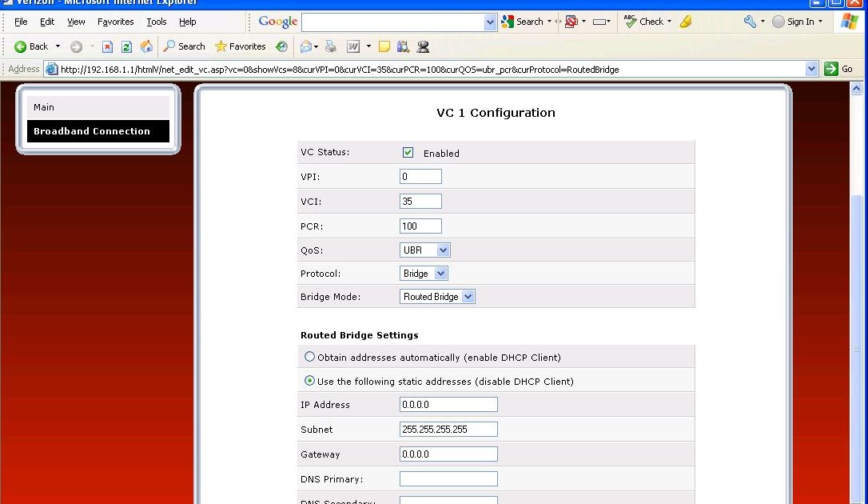Expand the Google search box dropdown
The image size is (868, 504).
(490, 22)
